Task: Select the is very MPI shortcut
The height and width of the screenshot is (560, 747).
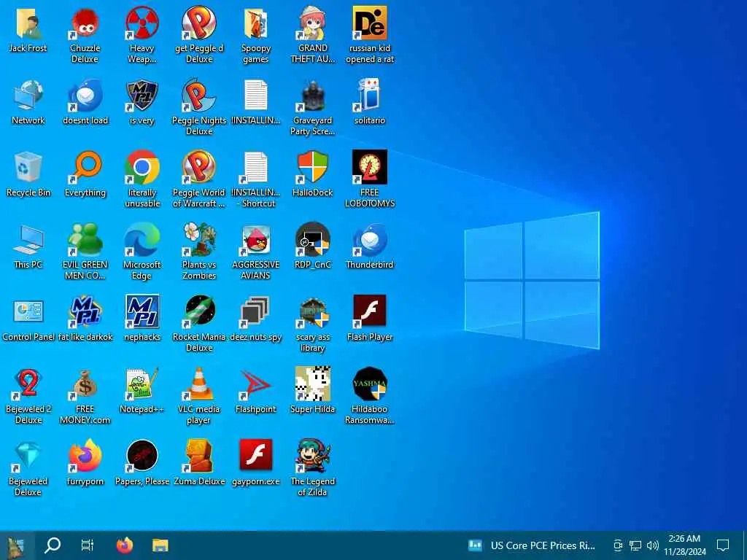Action: (142, 96)
